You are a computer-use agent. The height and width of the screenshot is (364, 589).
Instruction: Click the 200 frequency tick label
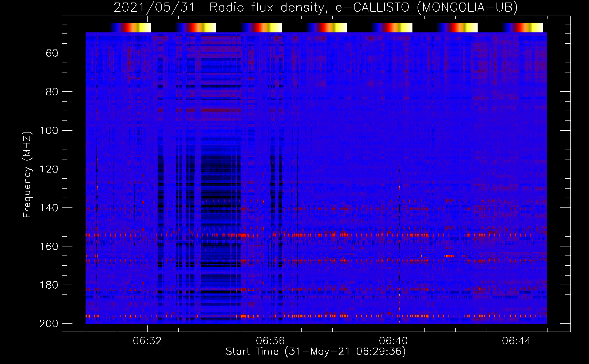click(49, 324)
